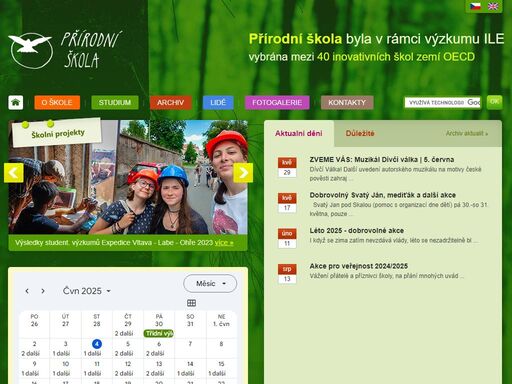This screenshot has height=384, width=512.
Task: Go to the home page icon
Action: (x=16, y=102)
